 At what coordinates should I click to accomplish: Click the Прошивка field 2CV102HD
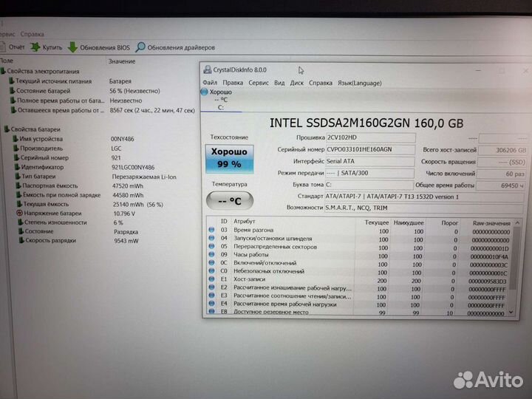[x=370, y=137]
